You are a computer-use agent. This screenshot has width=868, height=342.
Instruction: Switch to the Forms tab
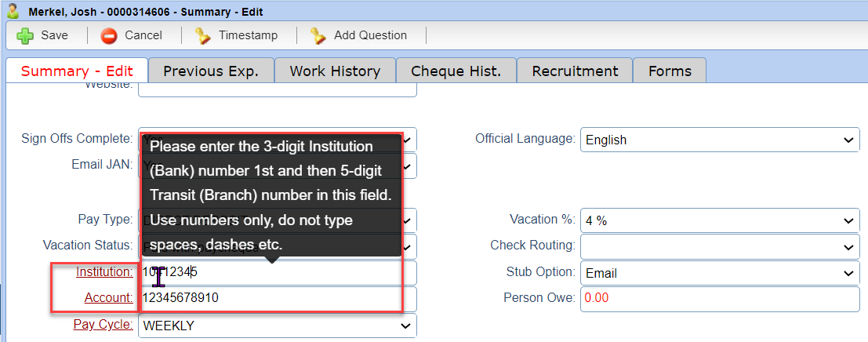[670, 71]
